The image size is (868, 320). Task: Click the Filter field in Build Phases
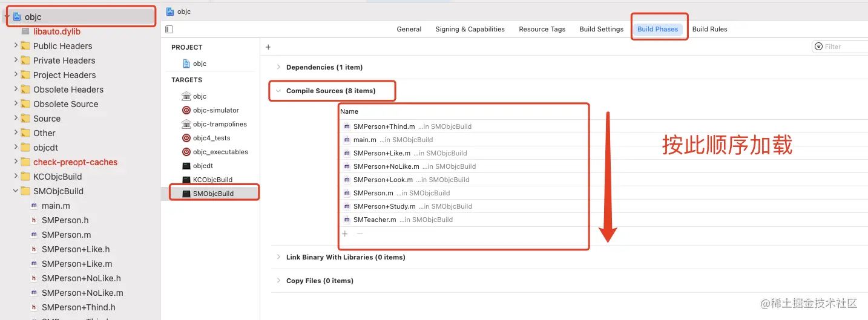point(840,47)
